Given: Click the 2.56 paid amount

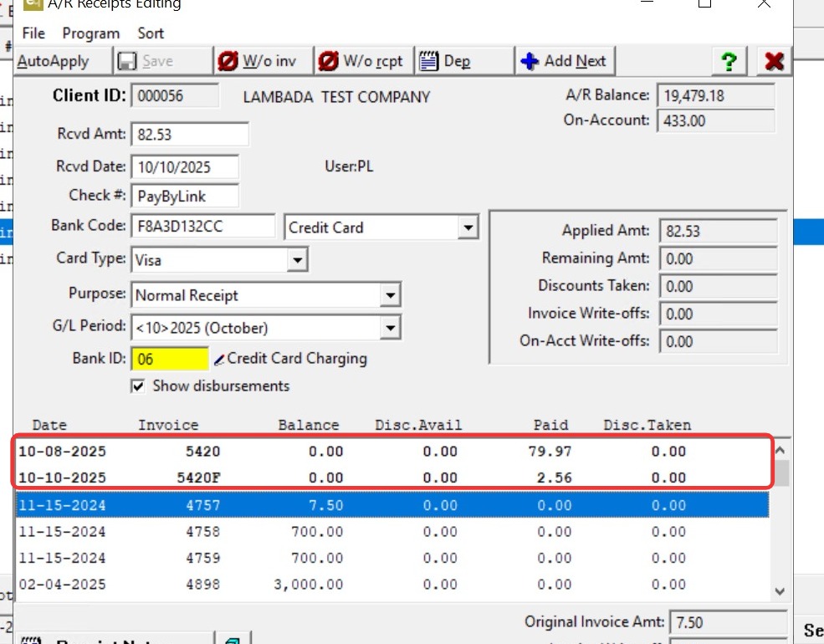Looking at the screenshot, I should (x=555, y=478).
